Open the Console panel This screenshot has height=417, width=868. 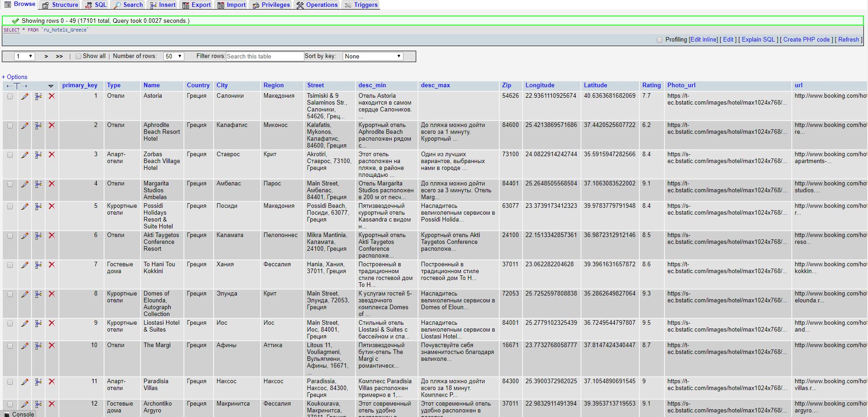[19, 414]
